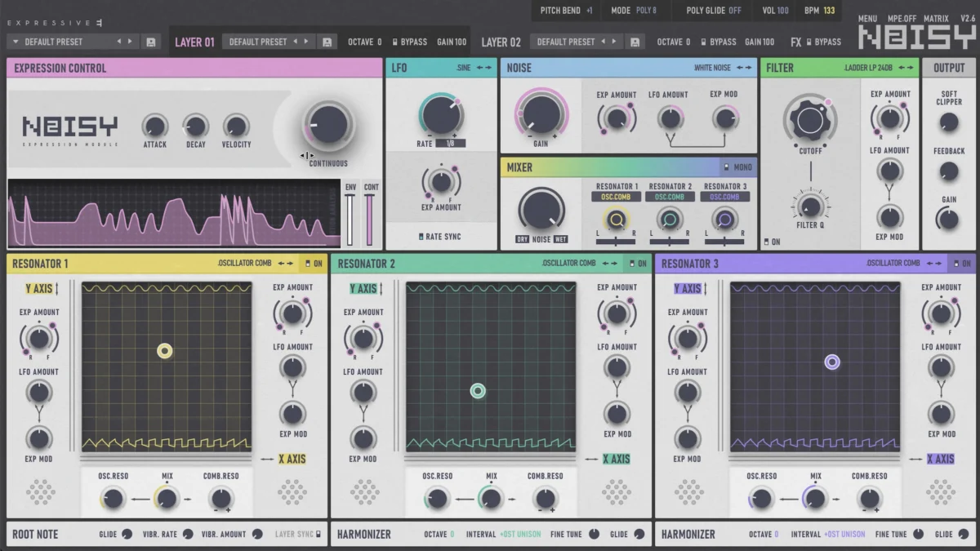The height and width of the screenshot is (551, 980).
Task: Toggle the Mixer Mono switch
Action: point(737,167)
